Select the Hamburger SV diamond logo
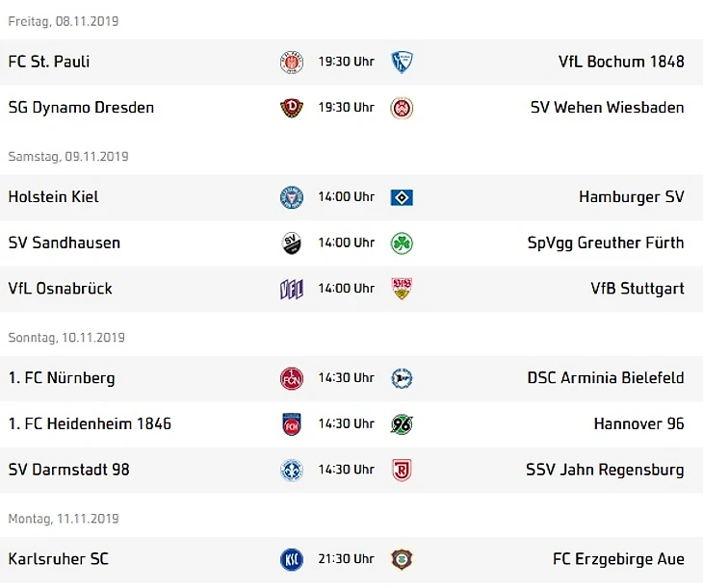 [x=402, y=197]
